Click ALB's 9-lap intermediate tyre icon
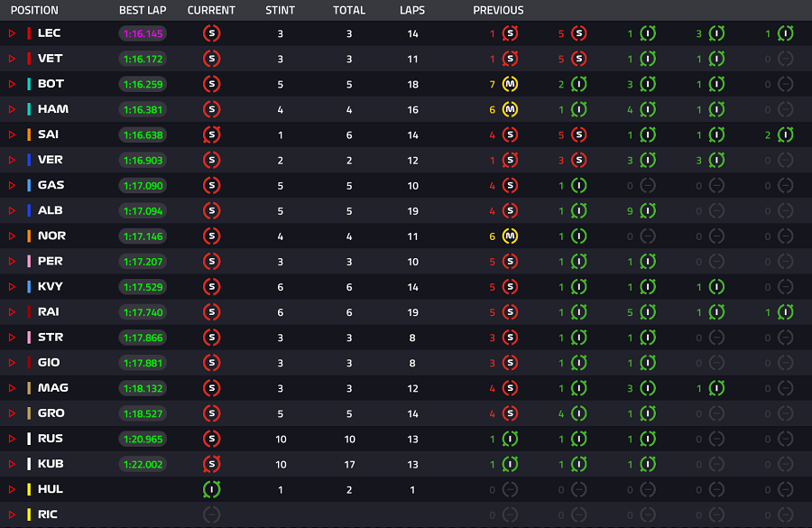Screen dimensions: 812x528 pos(648,211)
